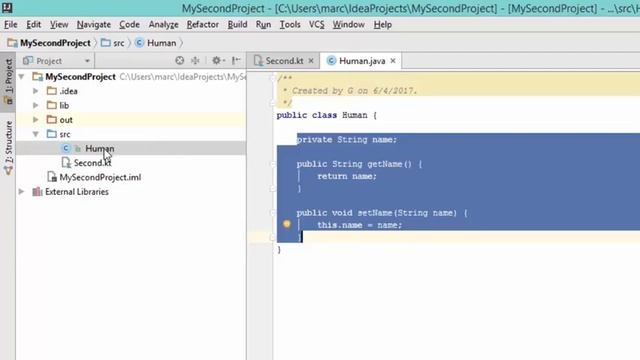
Task: Click the 'return name;' code line
Action: pyautogui.click(x=347, y=176)
